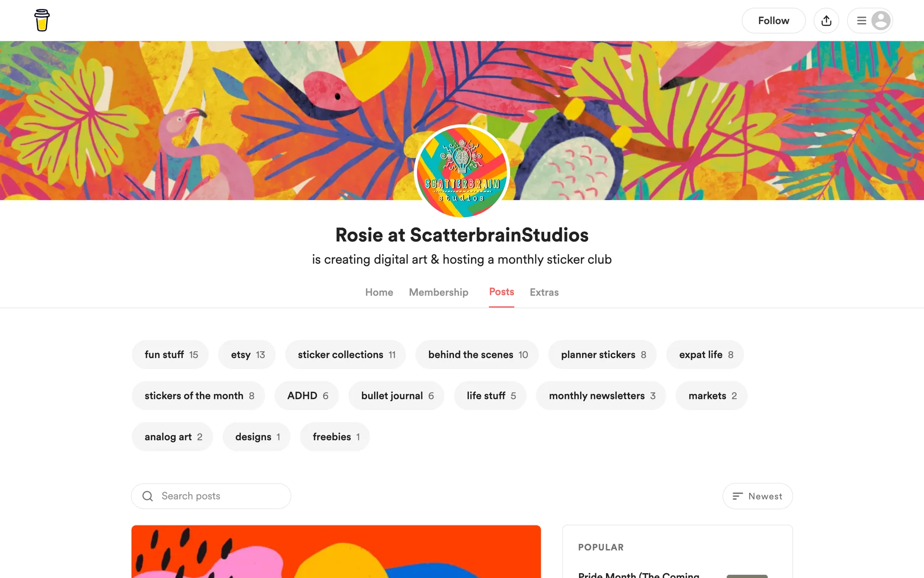The image size is (924, 578).
Task: Click the Scatterbrain Studios profile picture
Action: pyautogui.click(x=462, y=171)
